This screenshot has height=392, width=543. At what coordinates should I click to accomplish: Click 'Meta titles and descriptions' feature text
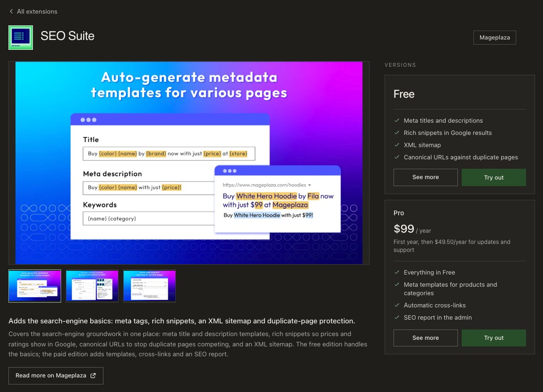click(443, 120)
